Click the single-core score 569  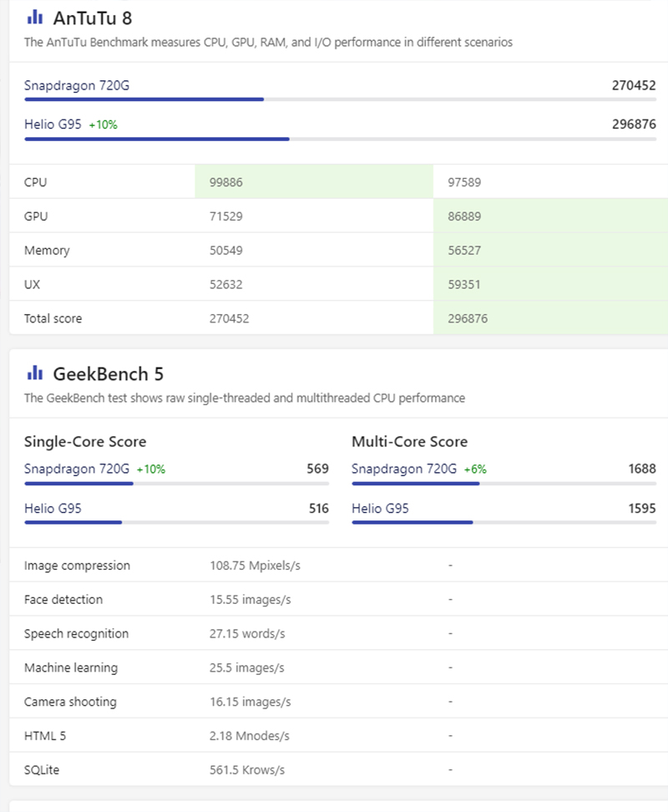(x=317, y=469)
